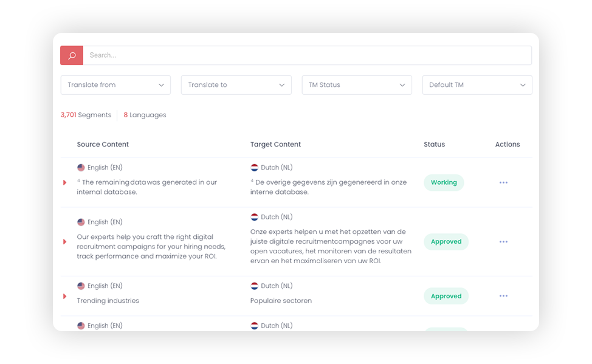Image resolution: width=592 pixels, height=364 pixels.
Task: Open the TM Status filter dropdown
Action: [x=357, y=85]
